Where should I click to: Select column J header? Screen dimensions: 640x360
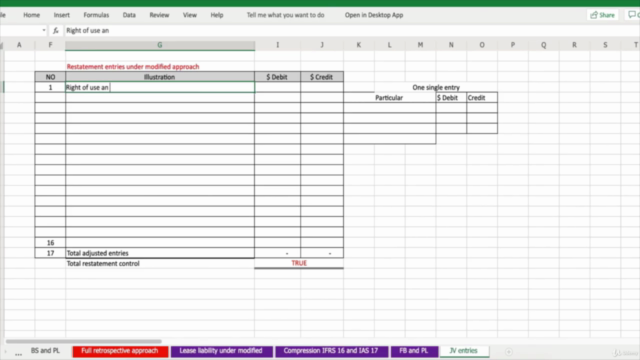pyautogui.click(x=322, y=45)
